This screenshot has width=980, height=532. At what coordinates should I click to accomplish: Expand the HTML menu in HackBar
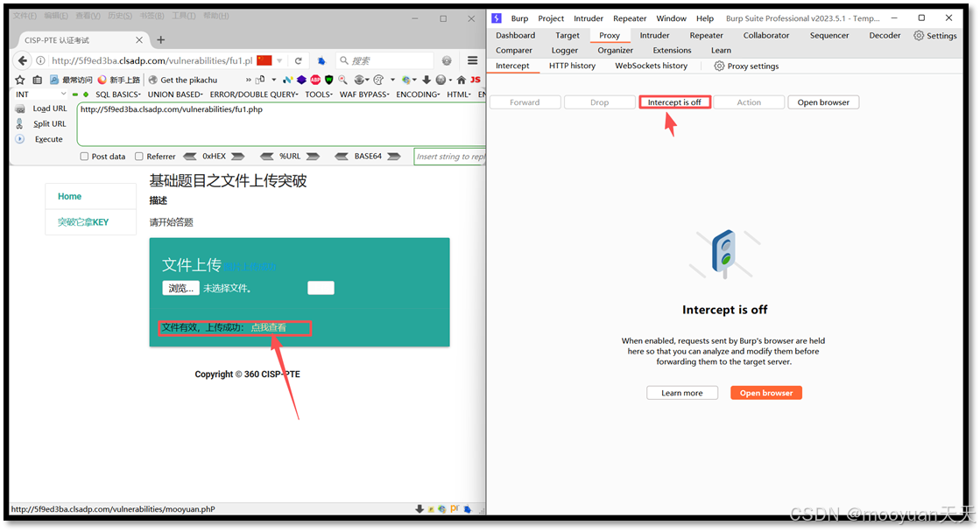pos(459,94)
